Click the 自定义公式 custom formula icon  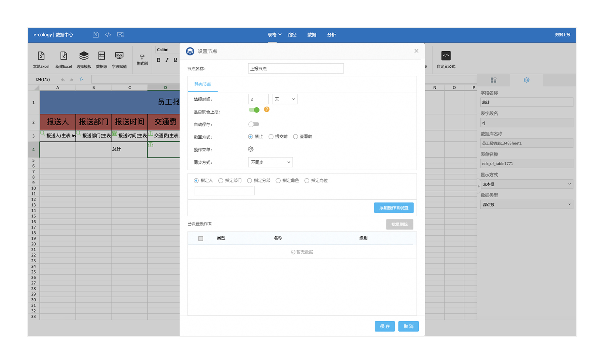coord(446,56)
